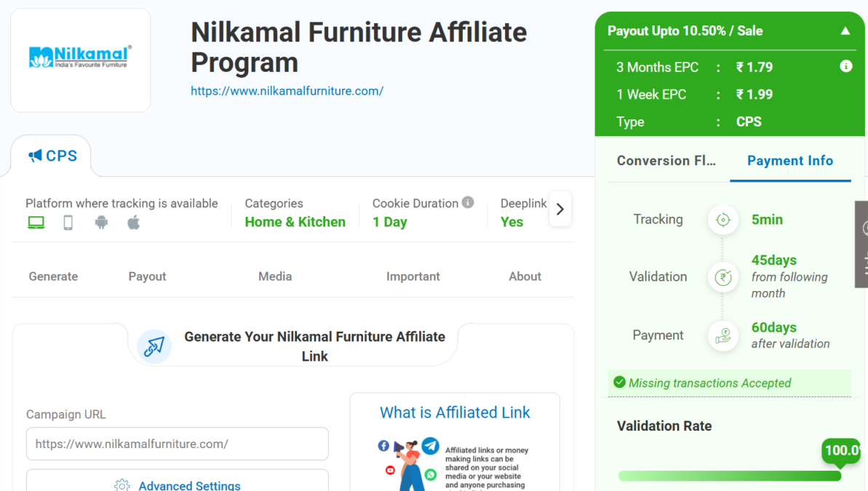Expand Advanced Settings section
868x491 pixels.
177,485
